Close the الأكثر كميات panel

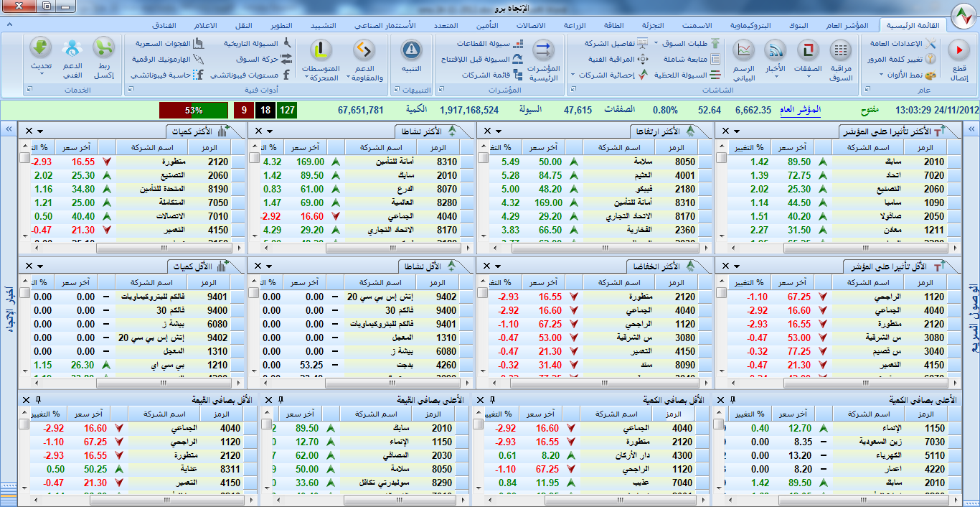pos(28,131)
